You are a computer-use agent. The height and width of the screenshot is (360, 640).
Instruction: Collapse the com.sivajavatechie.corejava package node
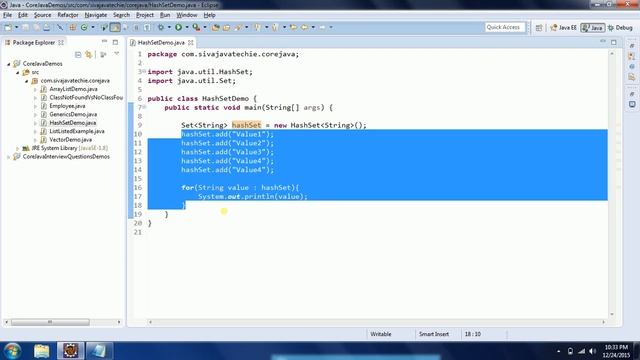[x=27, y=81]
